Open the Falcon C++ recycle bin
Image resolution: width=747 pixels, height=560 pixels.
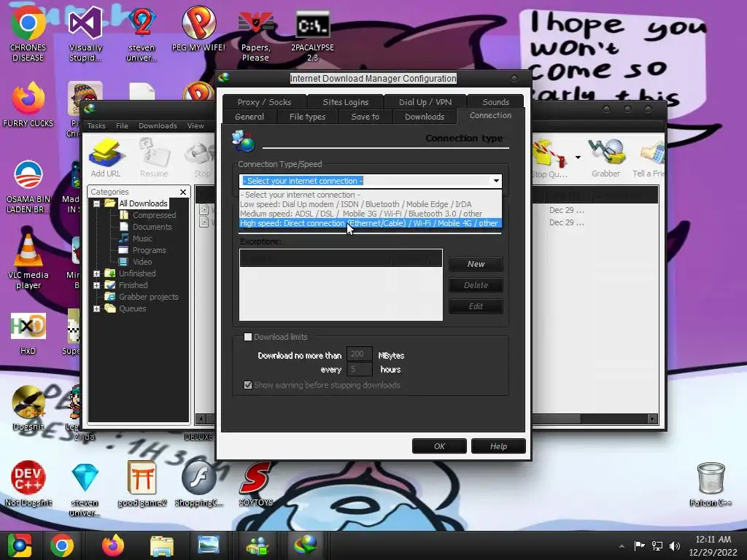click(x=711, y=483)
